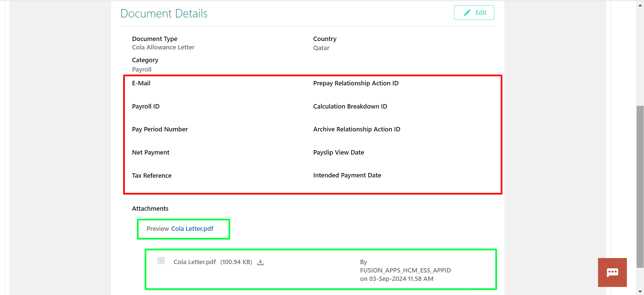Open the red chat bubble icon
Screen dimensions: 644x295
click(612, 272)
